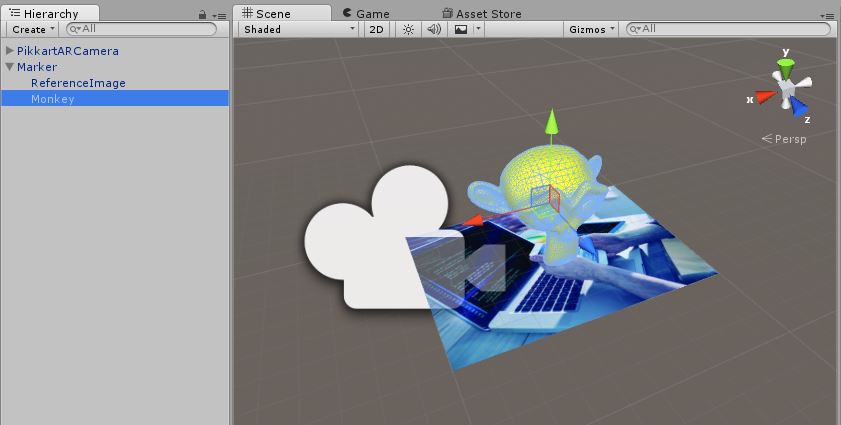Toggle 2D view mode
Image resolution: width=841 pixels, height=425 pixels.
[377, 30]
